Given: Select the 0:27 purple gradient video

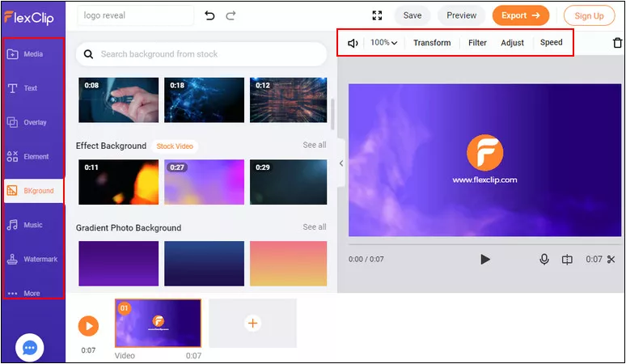Looking at the screenshot, I should 204,182.
